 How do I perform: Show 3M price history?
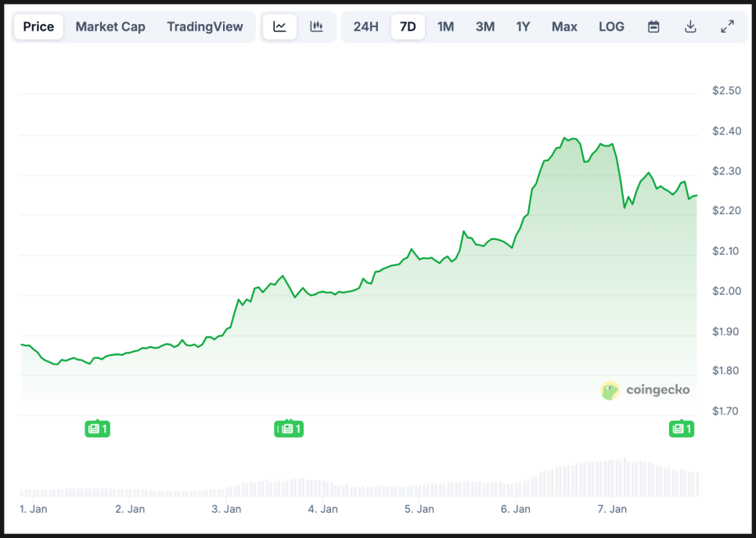[485, 27]
